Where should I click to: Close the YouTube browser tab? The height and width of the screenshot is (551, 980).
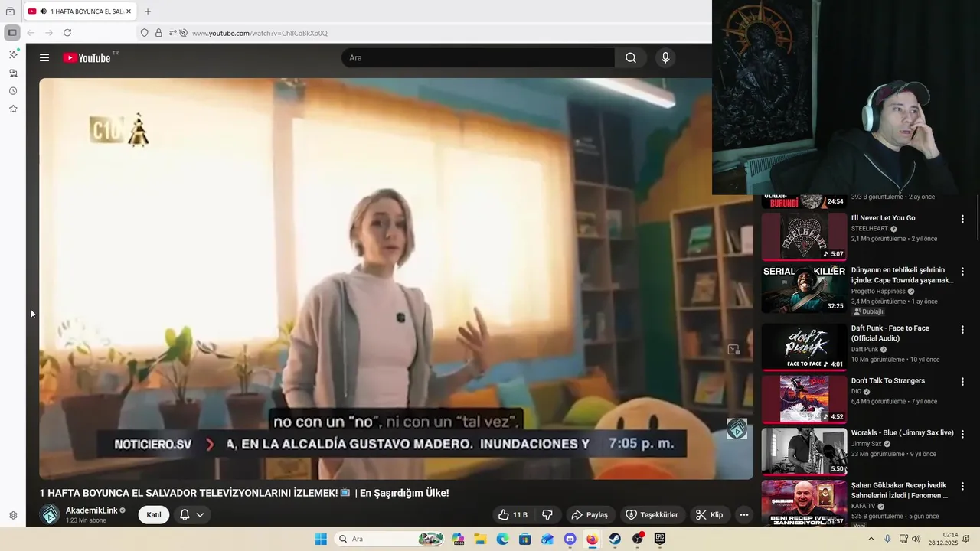[x=130, y=11]
